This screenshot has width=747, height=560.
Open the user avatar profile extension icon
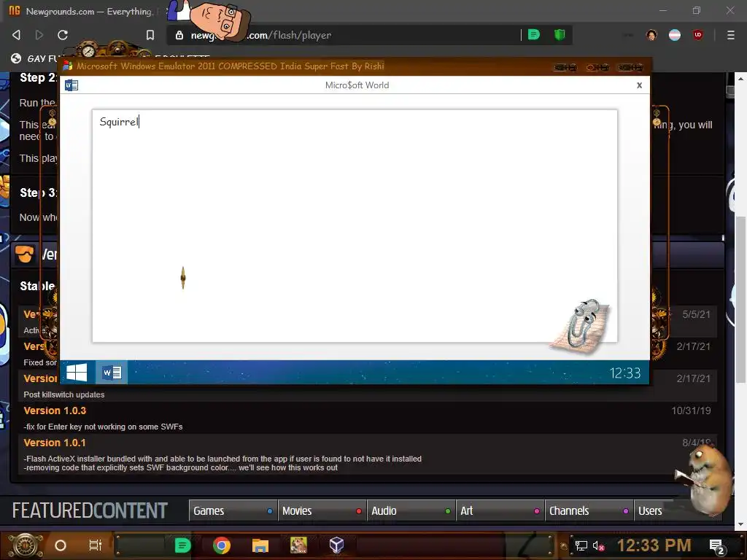click(x=651, y=35)
